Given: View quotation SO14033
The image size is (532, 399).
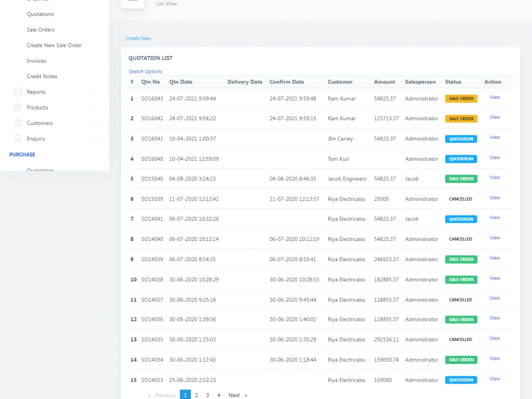Looking at the screenshot, I should (494, 379).
